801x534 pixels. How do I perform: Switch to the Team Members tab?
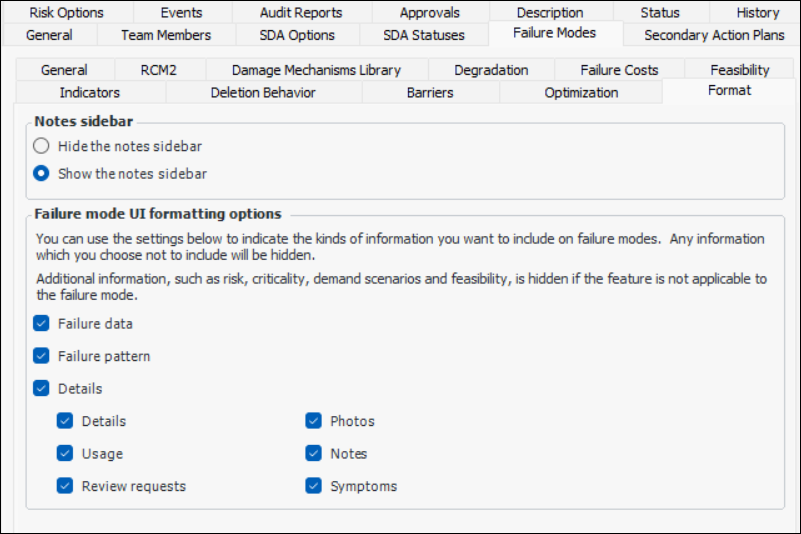166,35
